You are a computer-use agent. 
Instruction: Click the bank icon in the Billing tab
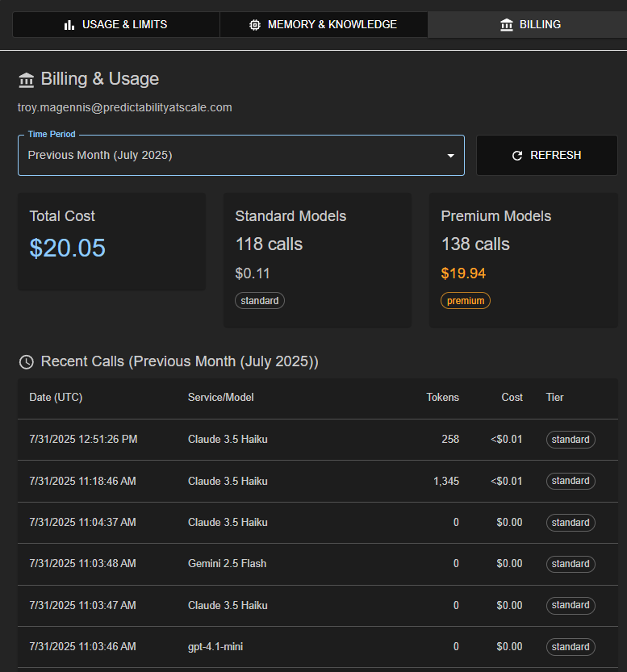[x=507, y=25]
